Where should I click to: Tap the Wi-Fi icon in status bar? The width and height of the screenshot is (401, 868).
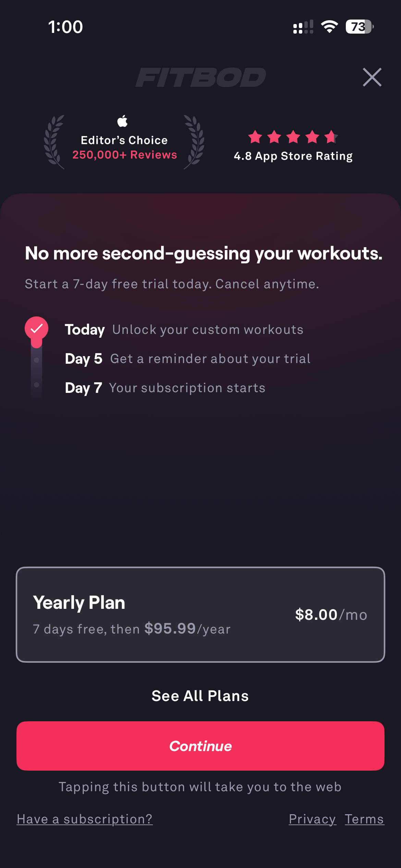(x=329, y=27)
